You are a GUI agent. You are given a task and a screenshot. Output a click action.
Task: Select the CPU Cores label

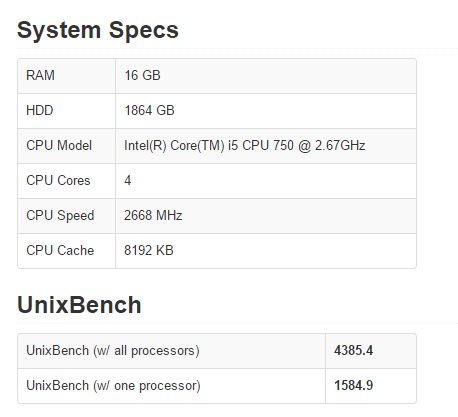58,180
